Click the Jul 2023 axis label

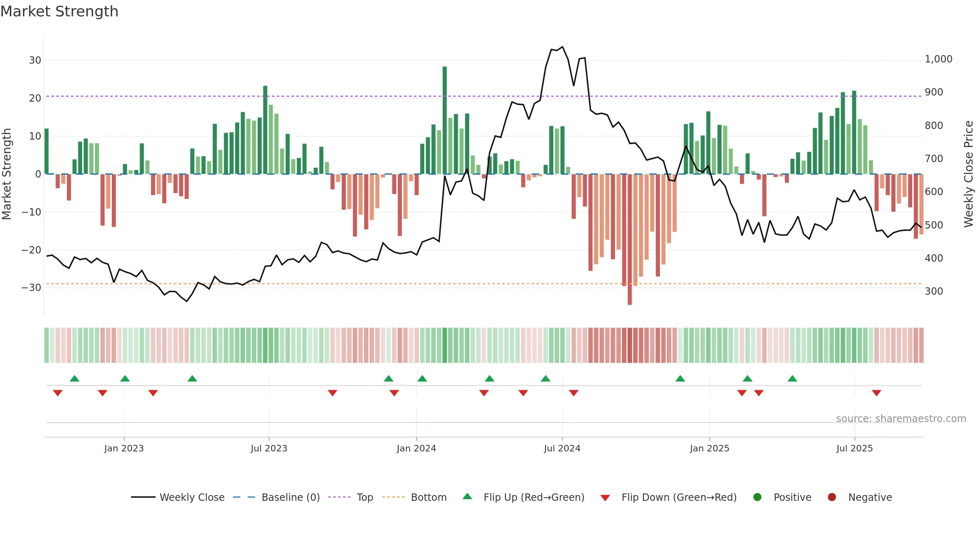click(x=269, y=448)
